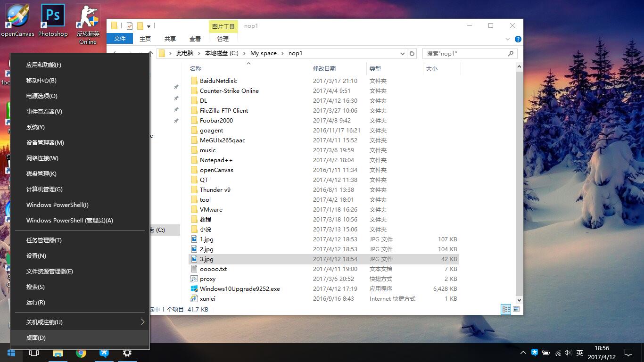Viewport: 644px width, 362px height.
Task: Switch to details list view
Action: click(x=506, y=310)
